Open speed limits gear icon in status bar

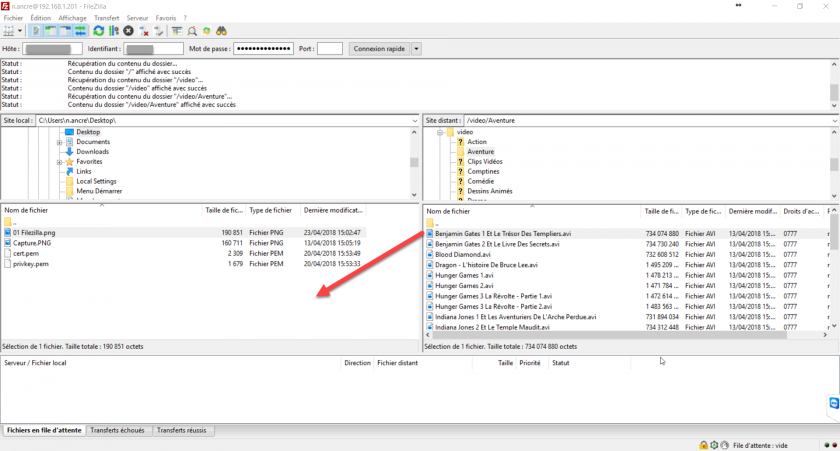coord(714,445)
